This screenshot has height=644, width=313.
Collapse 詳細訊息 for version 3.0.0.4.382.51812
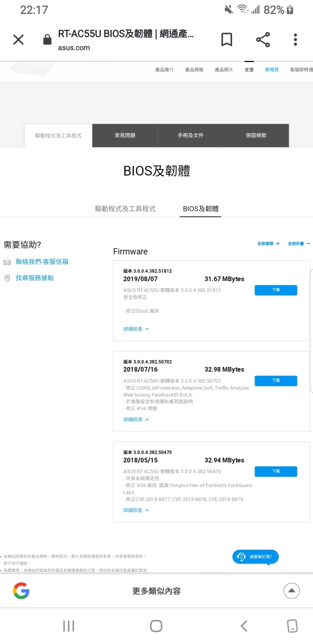pos(136,329)
